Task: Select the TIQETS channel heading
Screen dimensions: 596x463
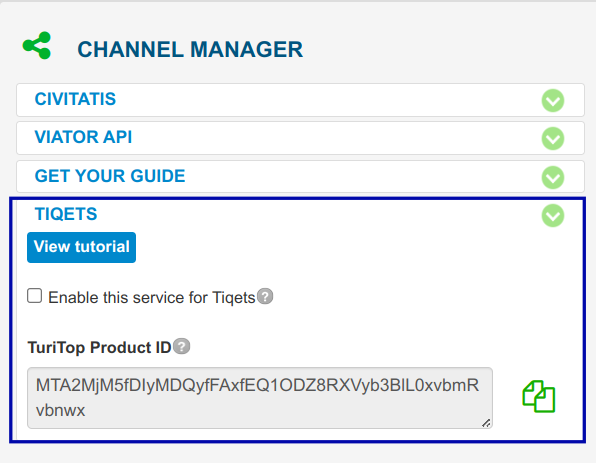Action: click(66, 214)
